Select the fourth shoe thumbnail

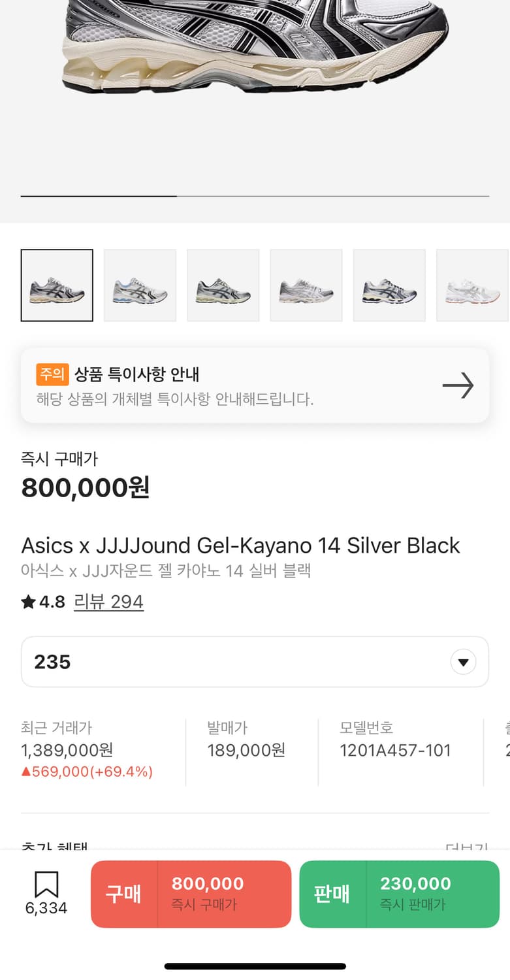(306, 286)
